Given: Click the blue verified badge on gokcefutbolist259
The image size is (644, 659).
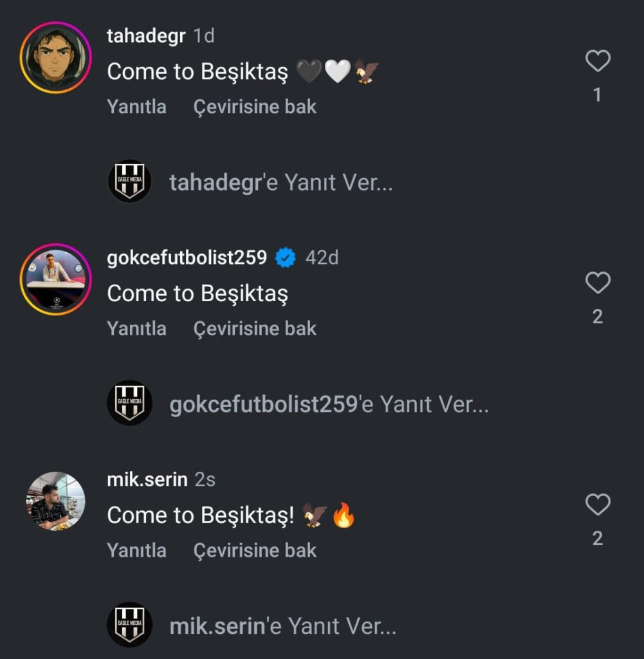Looking at the screenshot, I should pyautogui.click(x=286, y=257).
